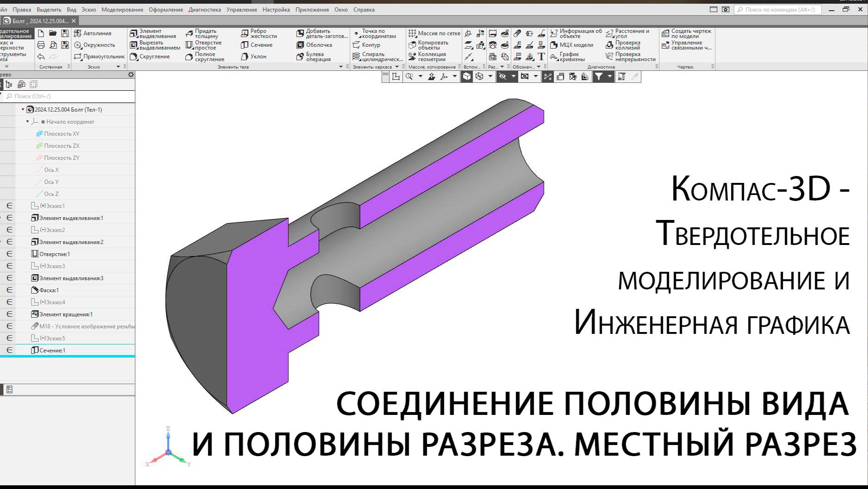Expand the Элементы тела panel dropdown arrow
The width and height of the screenshot is (868, 489).
click(x=341, y=67)
